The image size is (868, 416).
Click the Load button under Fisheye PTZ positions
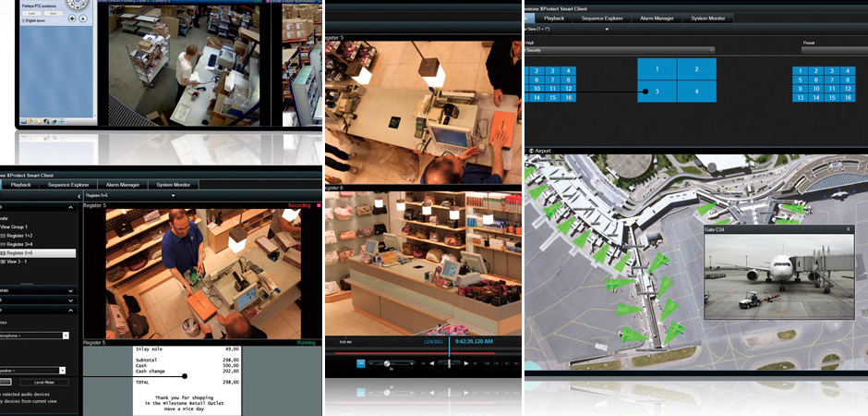pyautogui.click(x=31, y=14)
